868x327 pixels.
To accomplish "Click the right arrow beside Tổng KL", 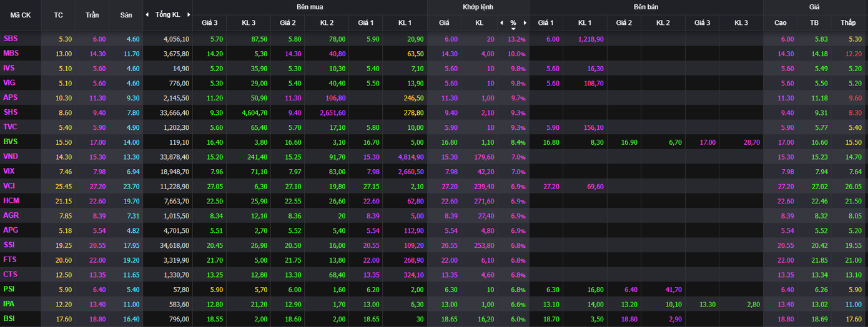I will [x=188, y=14].
